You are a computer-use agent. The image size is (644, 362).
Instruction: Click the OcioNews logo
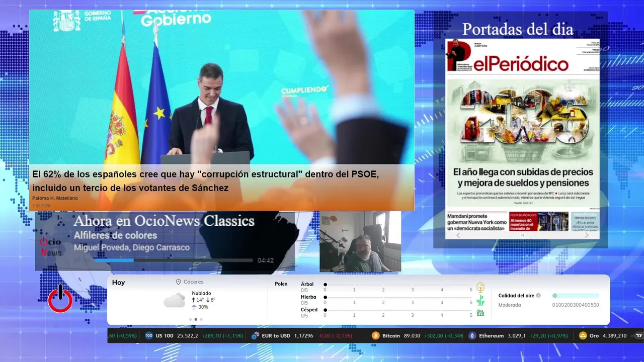(50, 246)
